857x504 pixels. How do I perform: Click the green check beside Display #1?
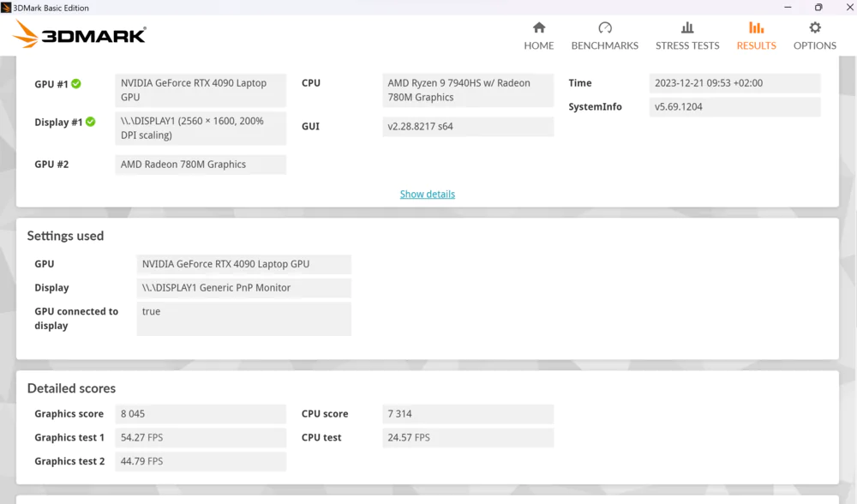click(x=90, y=122)
